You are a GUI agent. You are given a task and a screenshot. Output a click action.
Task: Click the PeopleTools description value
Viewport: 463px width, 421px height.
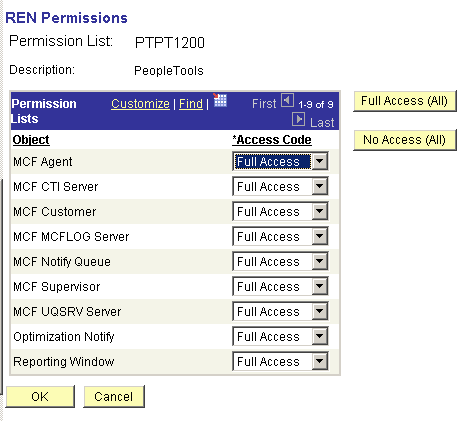(x=169, y=71)
